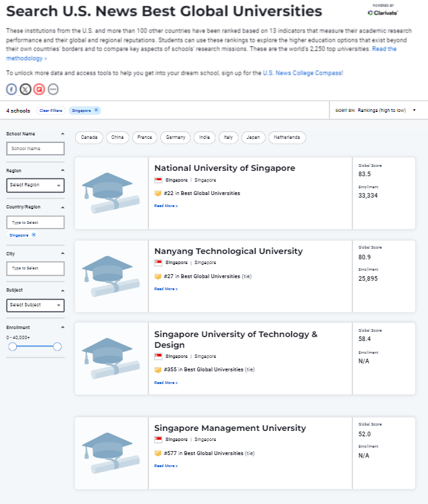
Task: Click the Country/Region Type to Select field
Action: click(36, 223)
